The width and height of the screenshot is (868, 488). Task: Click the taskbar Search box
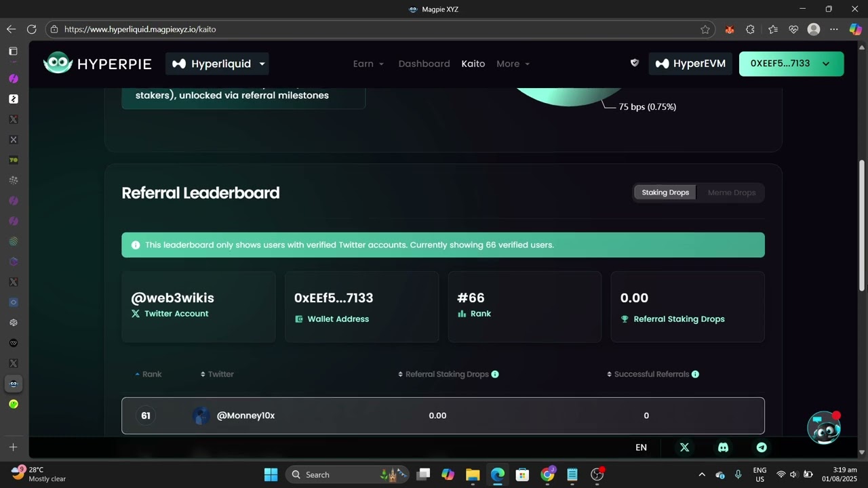coord(349,474)
